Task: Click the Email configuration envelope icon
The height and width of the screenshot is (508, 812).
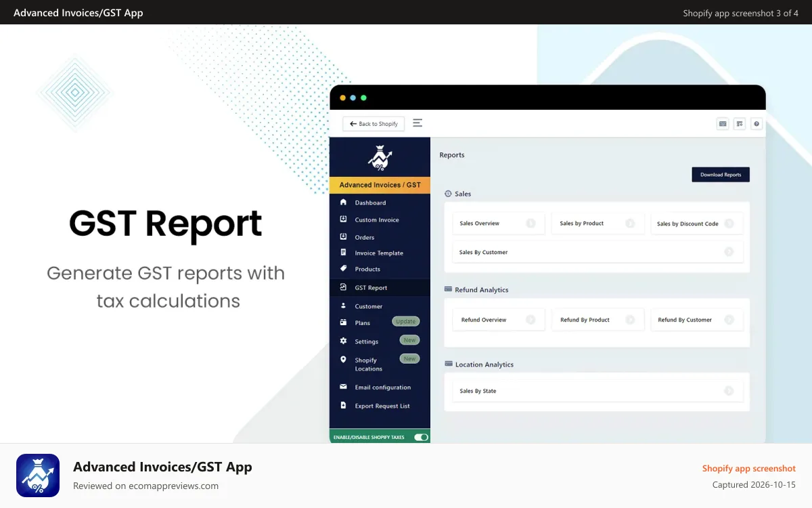Action: coord(343,387)
